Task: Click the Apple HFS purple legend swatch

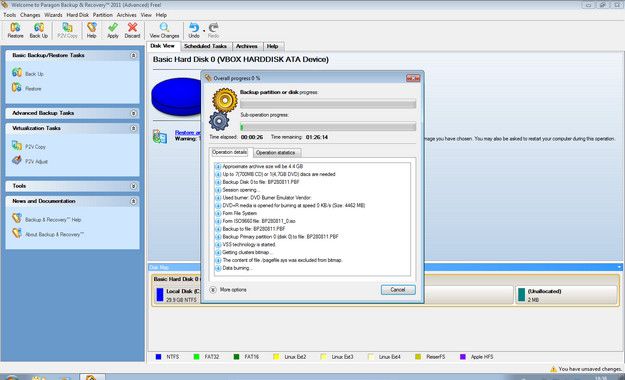Action: (x=463, y=357)
